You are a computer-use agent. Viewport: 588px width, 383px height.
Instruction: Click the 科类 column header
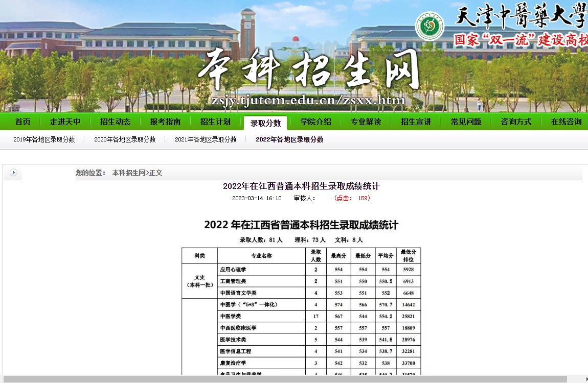coord(199,256)
